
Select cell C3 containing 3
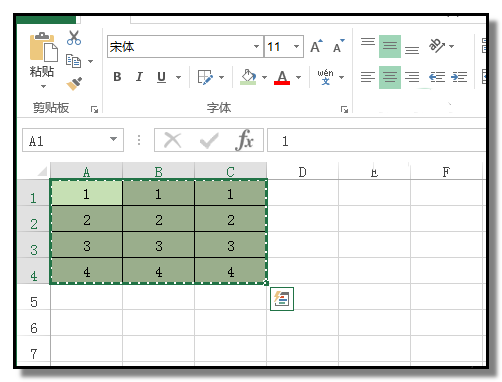click(230, 245)
